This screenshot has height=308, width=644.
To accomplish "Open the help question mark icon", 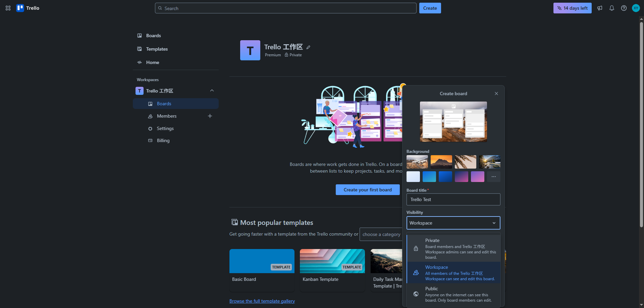I will [624, 8].
